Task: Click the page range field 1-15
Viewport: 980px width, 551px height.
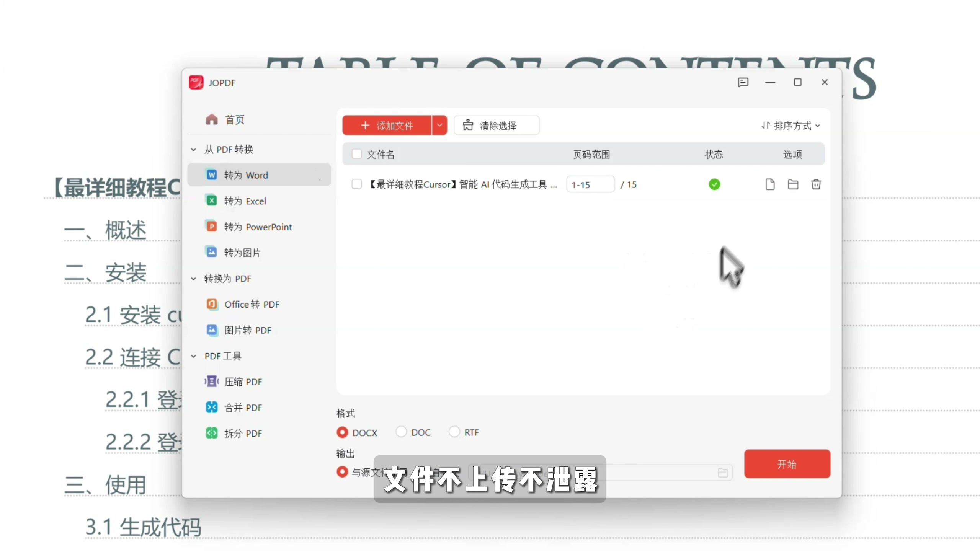Action: click(590, 184)
